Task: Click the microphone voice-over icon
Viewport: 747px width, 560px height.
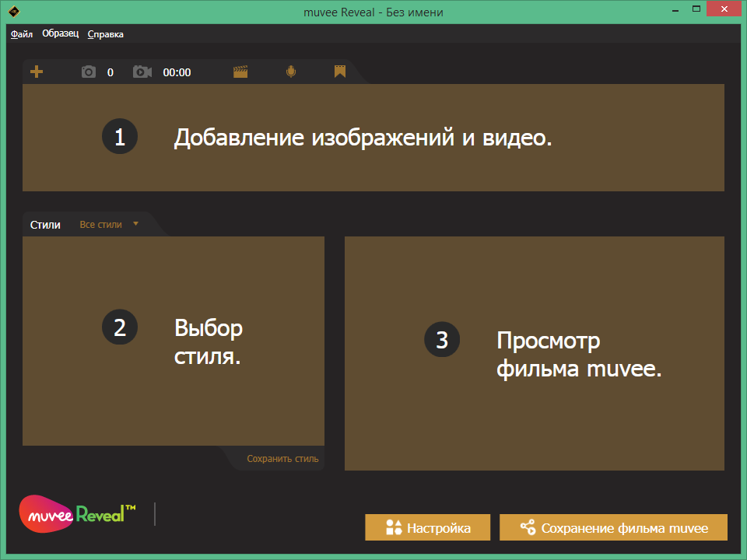Action: click(291, 72)
